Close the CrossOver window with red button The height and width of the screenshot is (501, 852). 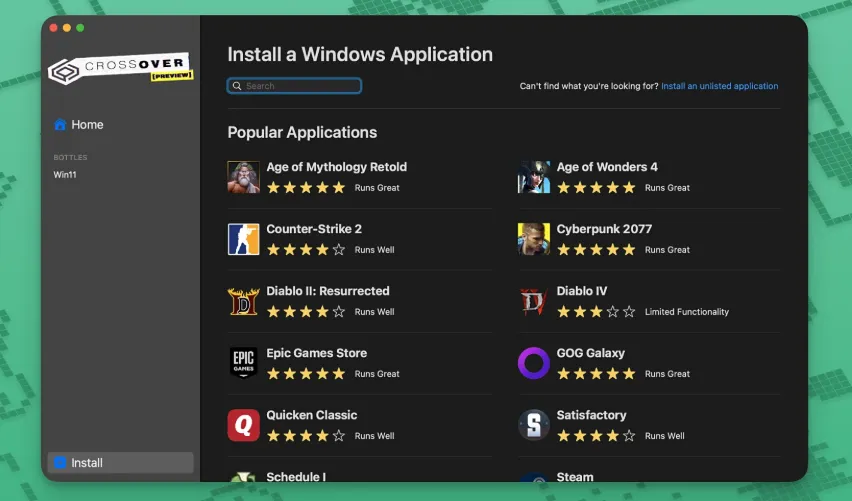pos(53,28)
